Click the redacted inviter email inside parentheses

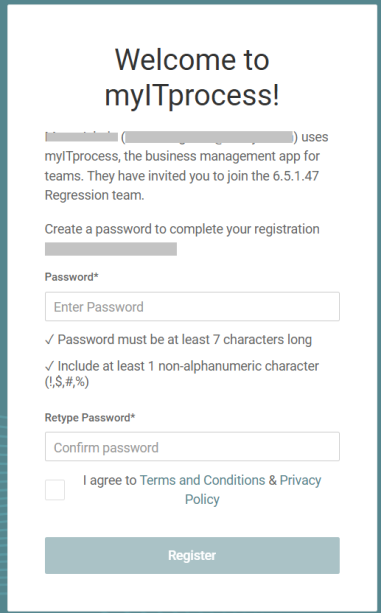tap(209, 137)
